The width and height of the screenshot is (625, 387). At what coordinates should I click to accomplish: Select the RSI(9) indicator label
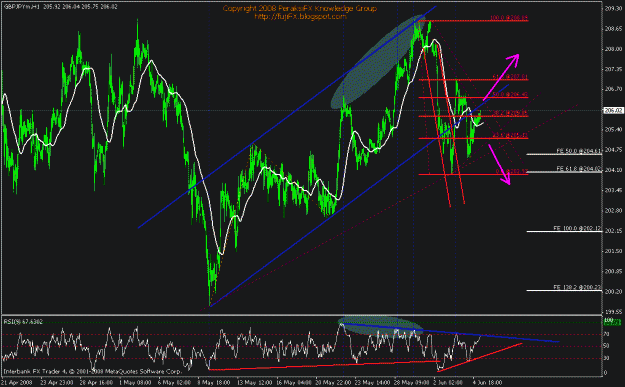(23, 321)
